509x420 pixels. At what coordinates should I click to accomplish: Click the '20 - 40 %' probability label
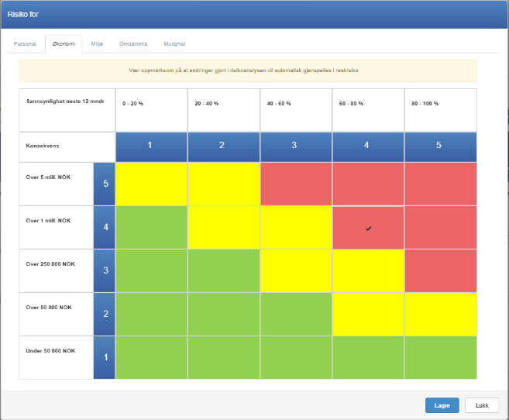point(206,104)
